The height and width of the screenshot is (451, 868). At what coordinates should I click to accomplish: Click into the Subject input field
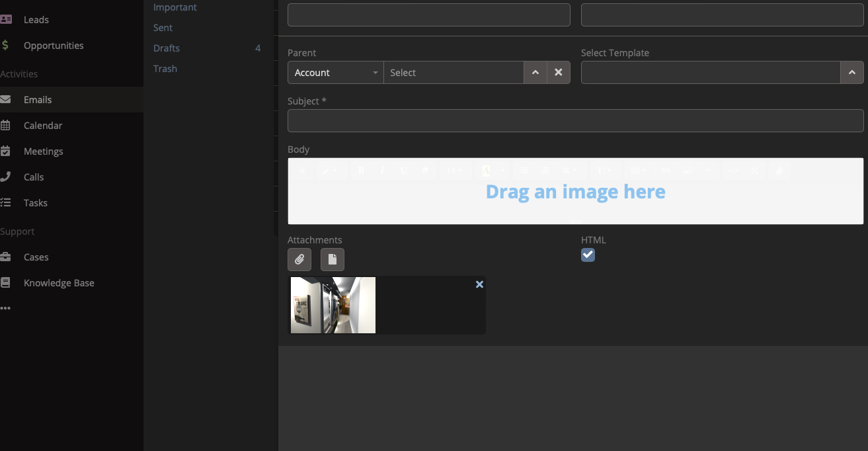pyautogui.click(x=575, y=120)
